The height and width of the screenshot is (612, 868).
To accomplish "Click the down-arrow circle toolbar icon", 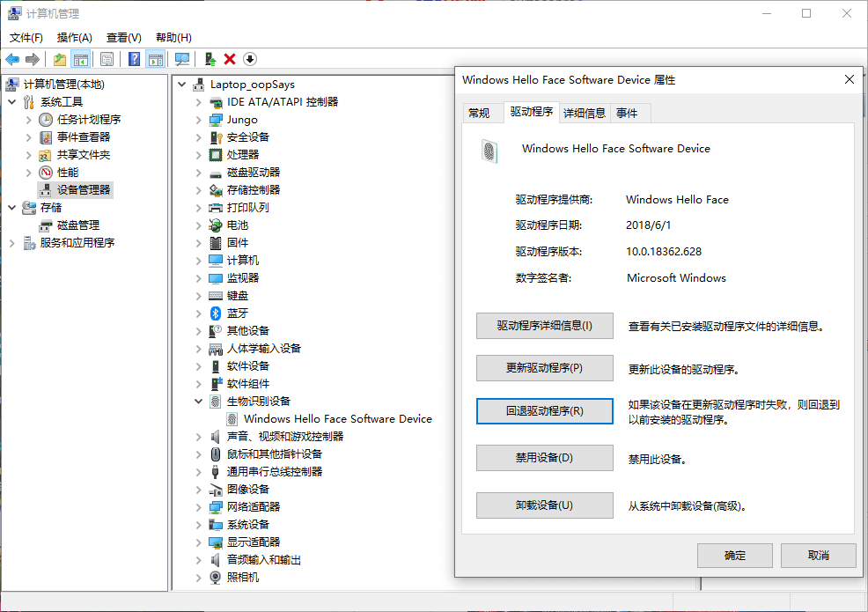I will click(250, 59).
